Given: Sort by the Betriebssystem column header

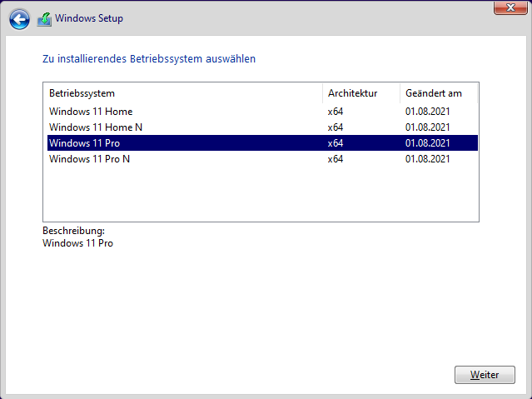Looking at the screenshot, I should [82, 92].
